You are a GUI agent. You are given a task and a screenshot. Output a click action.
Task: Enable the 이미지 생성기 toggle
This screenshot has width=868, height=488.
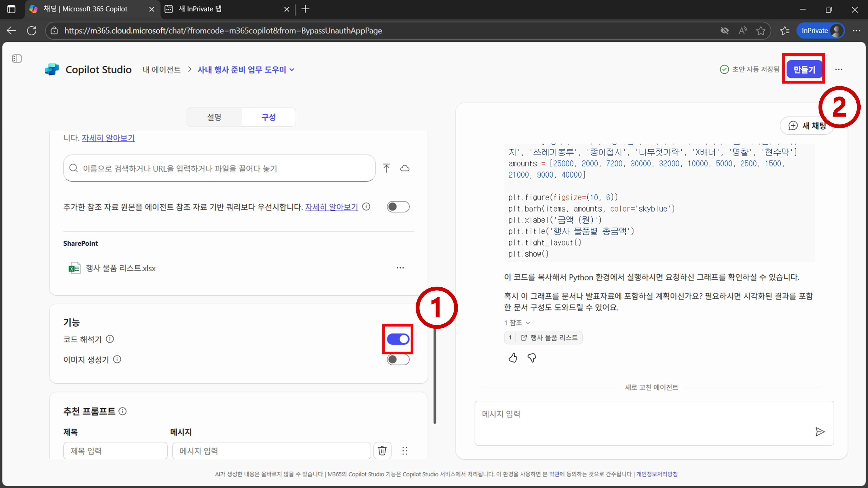398,359
